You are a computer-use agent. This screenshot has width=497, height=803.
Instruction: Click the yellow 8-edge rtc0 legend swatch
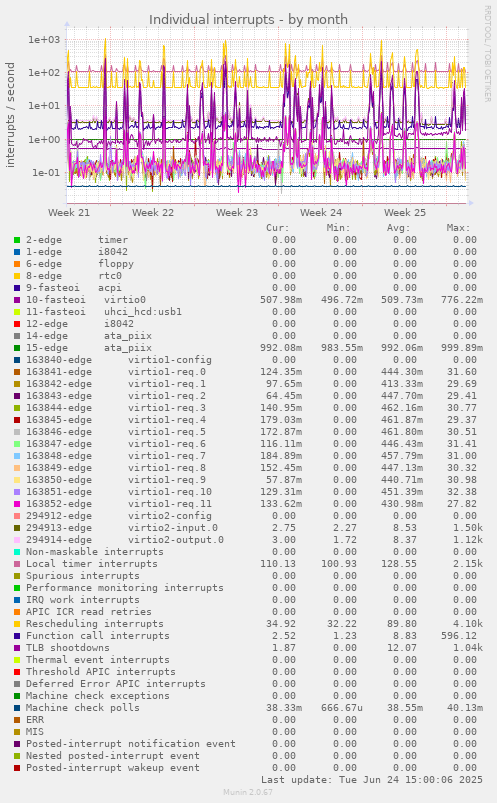point(17,276)
